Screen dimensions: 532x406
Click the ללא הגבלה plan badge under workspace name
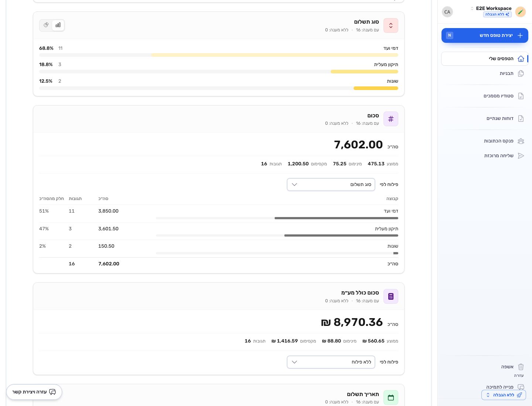(497, 14)
